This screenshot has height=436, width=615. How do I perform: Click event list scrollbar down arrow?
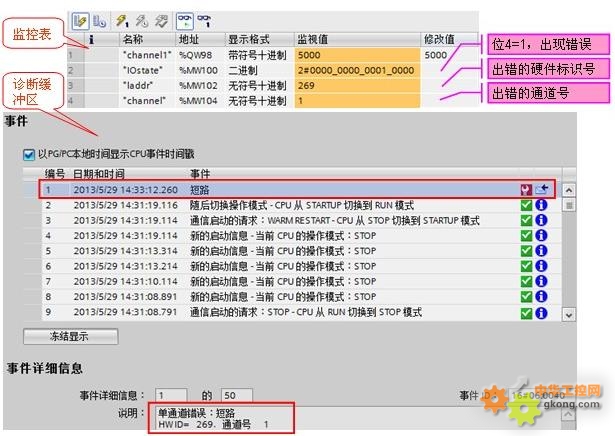pyautogui.click(x=569, y=314)
